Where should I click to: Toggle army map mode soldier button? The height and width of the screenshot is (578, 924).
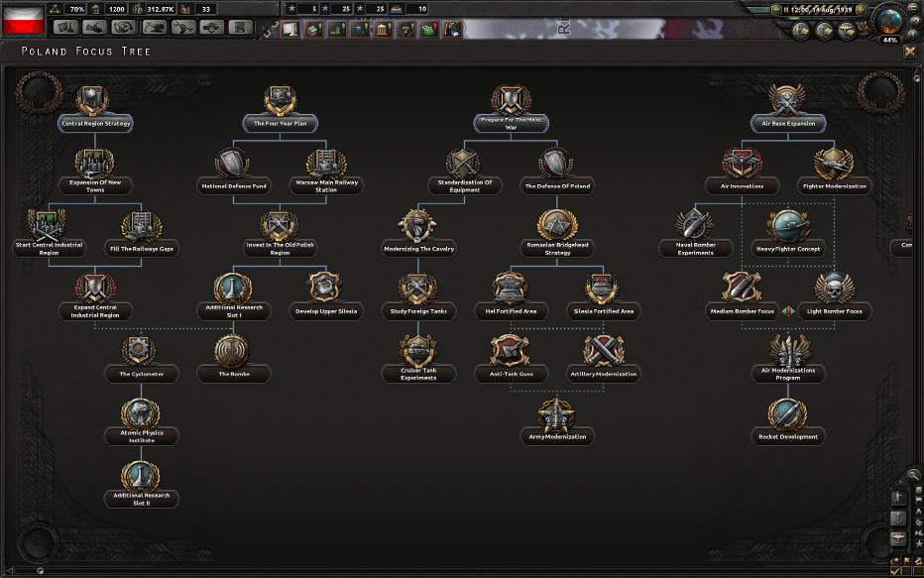(898, 498)
